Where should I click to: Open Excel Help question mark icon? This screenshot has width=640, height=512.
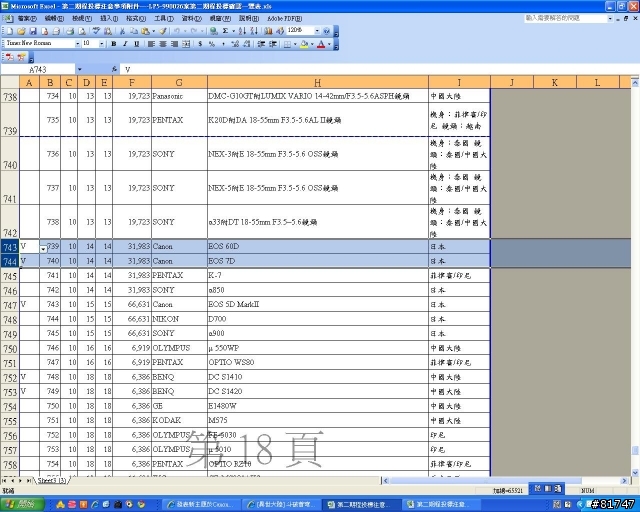tap(327, 31)
